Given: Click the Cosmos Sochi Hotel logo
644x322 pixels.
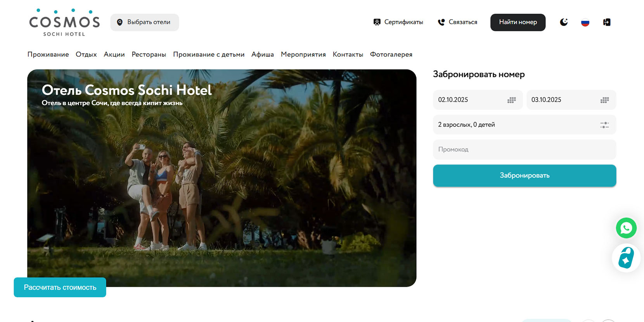Looking at the screenshot, I should tap(64, 23).
